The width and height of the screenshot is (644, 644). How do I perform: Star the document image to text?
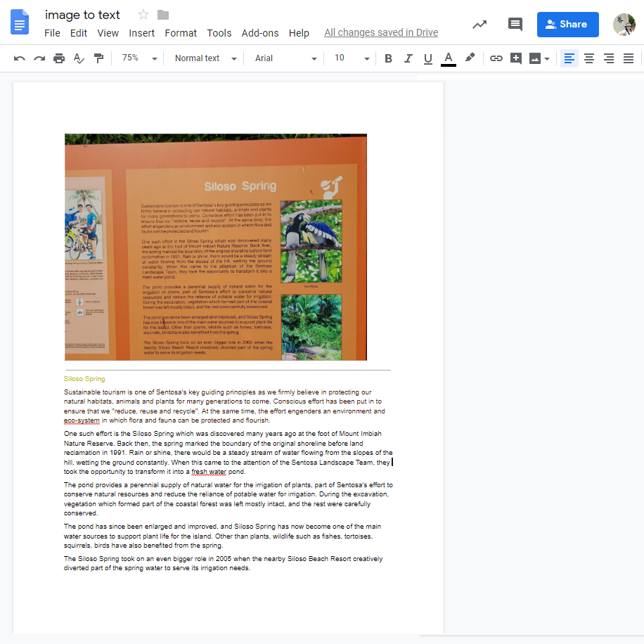point(143,15)
